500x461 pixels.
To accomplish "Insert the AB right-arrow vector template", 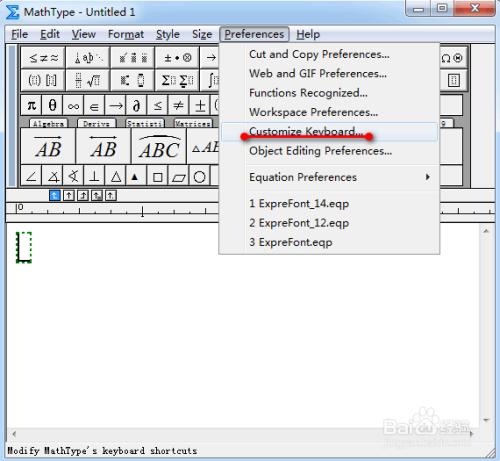I will click(48, 147).
